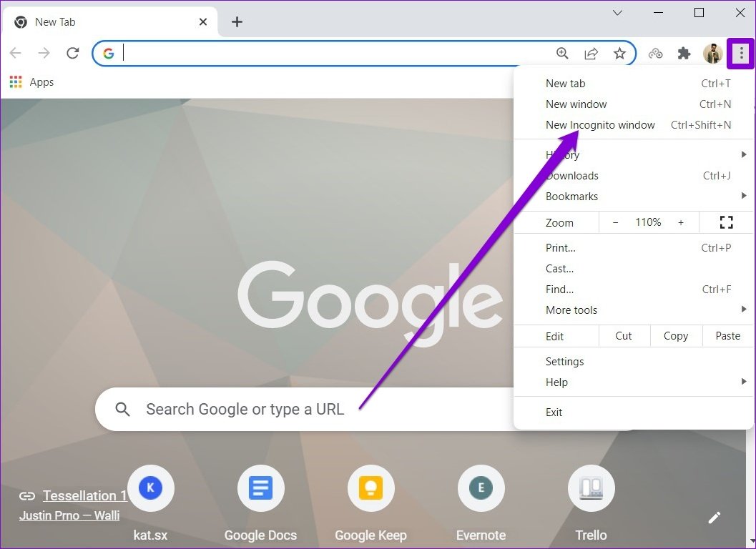Click the Paste button in Edit row
The image size is (756, 549).
[727, 336]
